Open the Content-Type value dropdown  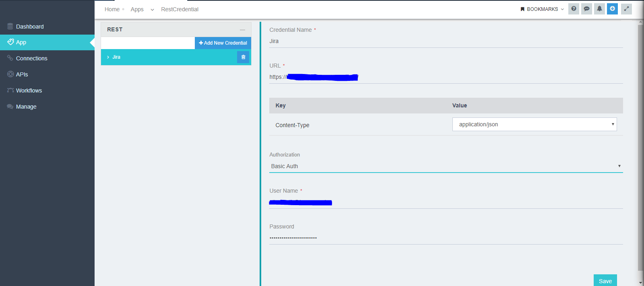[x=535, y=124]
